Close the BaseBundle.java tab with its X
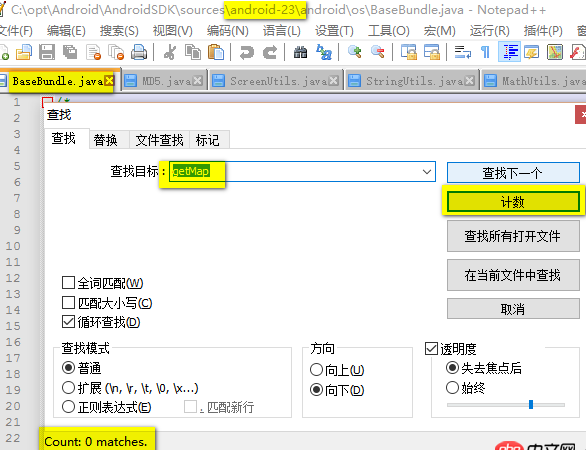This screenshot has height=450, width=586. pyautogui.click(x=109, y=80)
